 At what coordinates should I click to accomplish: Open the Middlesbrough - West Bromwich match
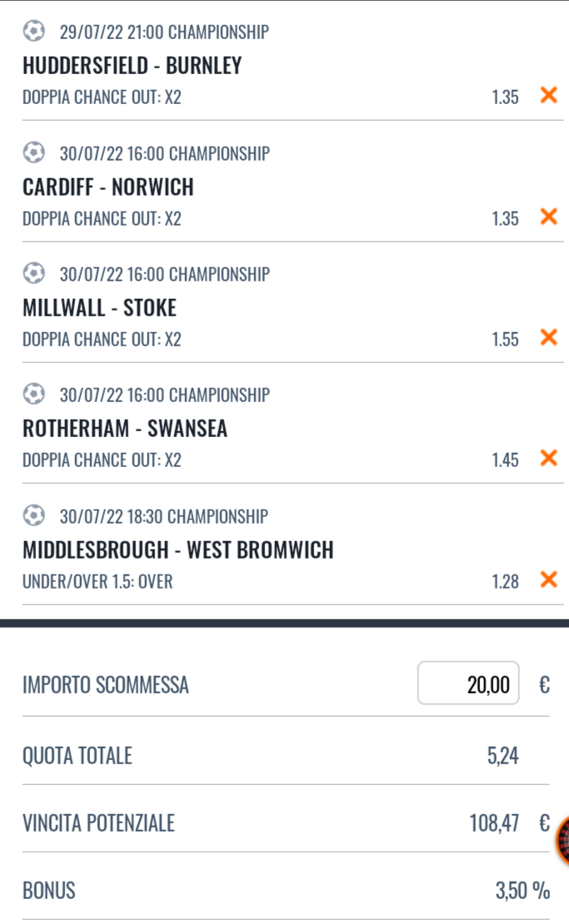[x=178, y=549]
